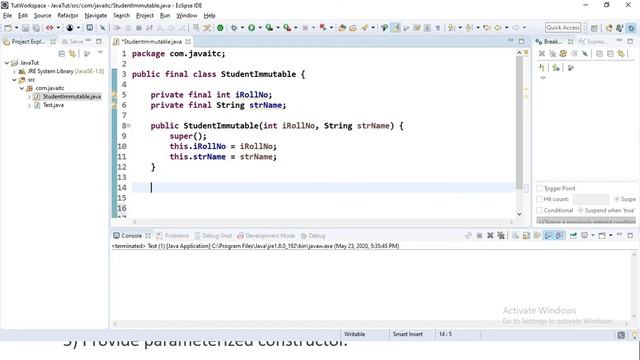Collapse the JavaTut project node
The width and height of the screenshot is (640, 360).
tap(7, 63)
